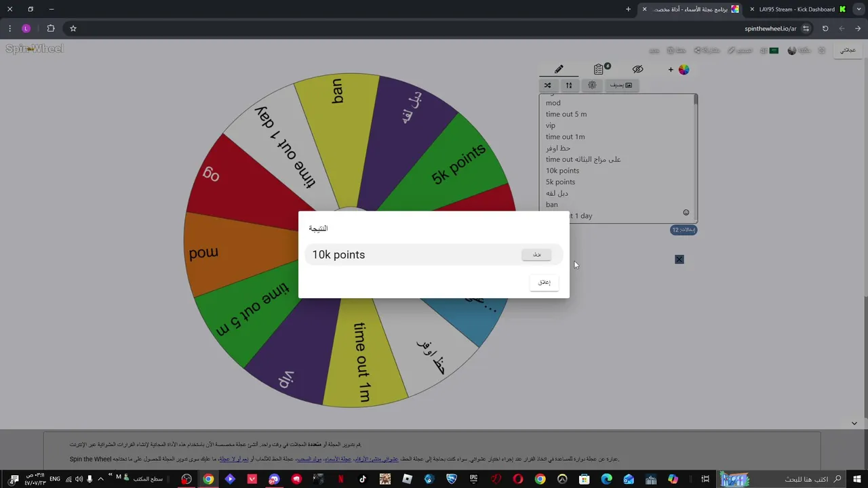Click the '10k points' result text in dialog
This screenshot has width=868, height=488.
[x=338, y=255]
